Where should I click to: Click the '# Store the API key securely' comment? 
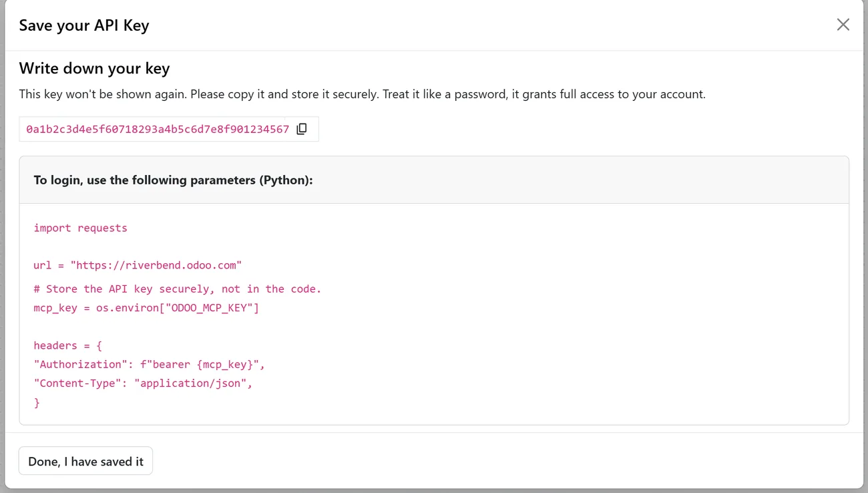click(178, 289)
